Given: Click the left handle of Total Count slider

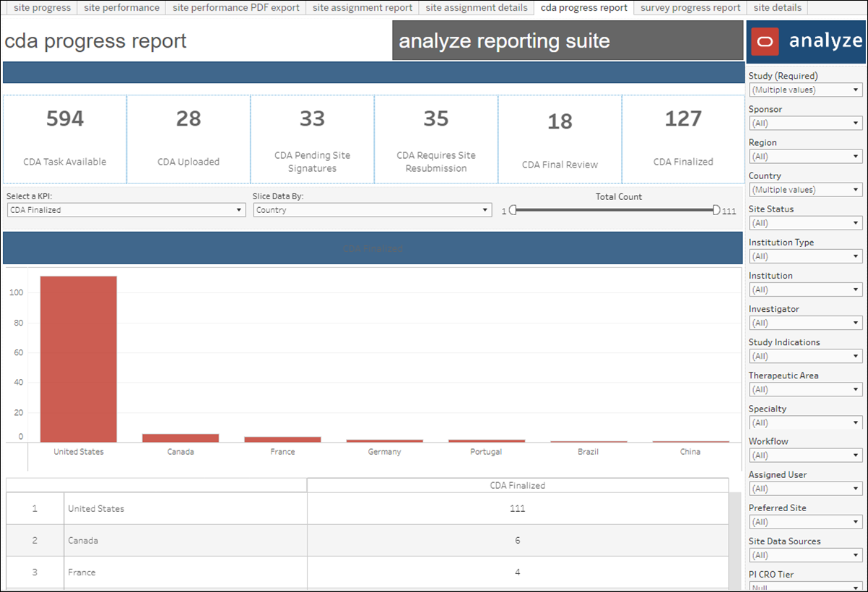Looking at the screenshot, I should pos(513,210).
